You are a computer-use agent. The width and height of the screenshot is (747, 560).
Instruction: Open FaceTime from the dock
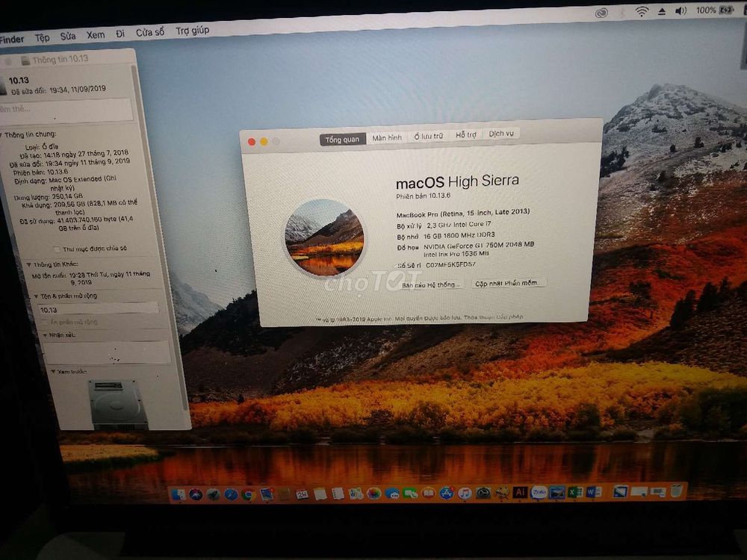[x=410, y=494]
